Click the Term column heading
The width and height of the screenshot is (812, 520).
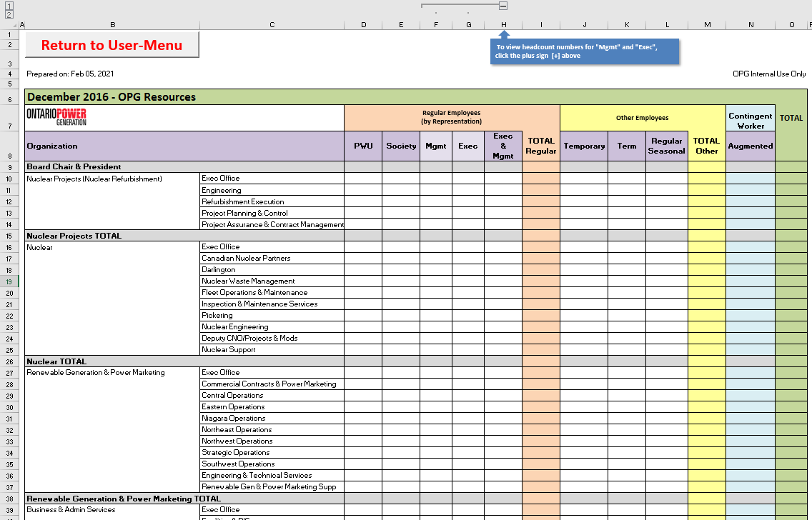[x=627, y=146]
